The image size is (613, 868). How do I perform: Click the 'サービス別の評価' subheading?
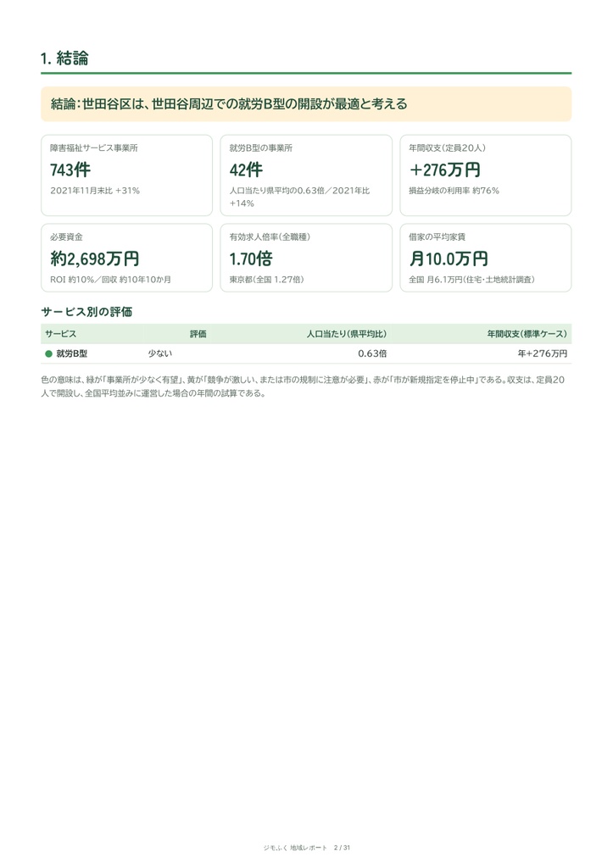click(86, 312)
